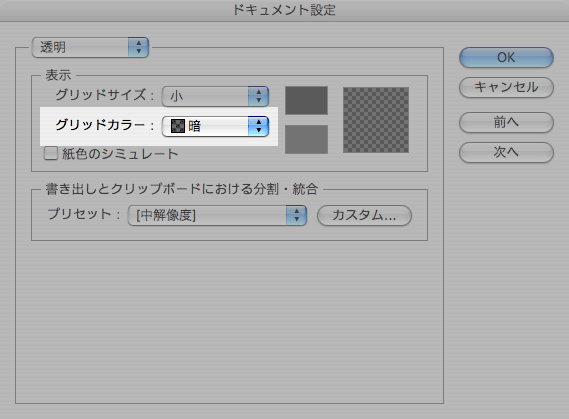
Task: Click the dark checker icon beside 暗
Action: [178, 126]
